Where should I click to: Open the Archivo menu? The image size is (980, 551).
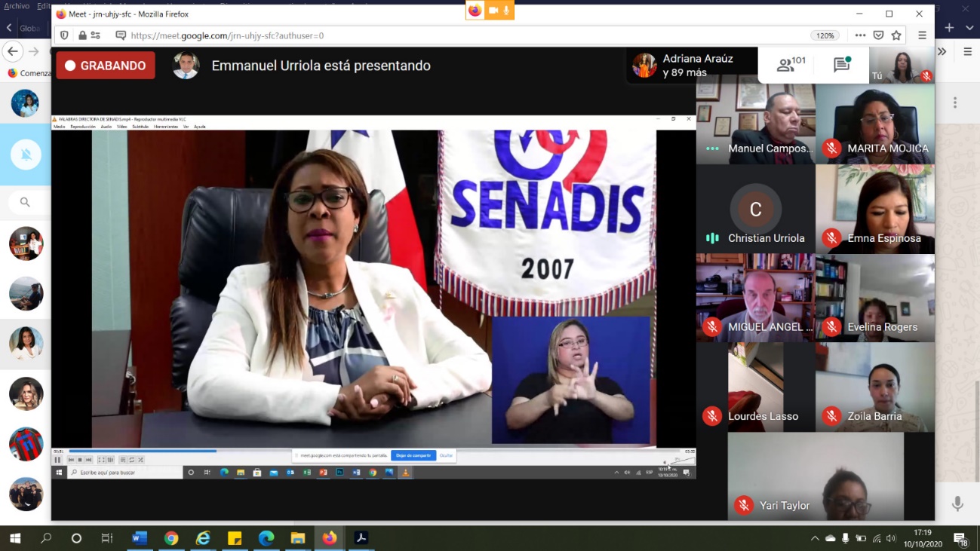(17, 6)
